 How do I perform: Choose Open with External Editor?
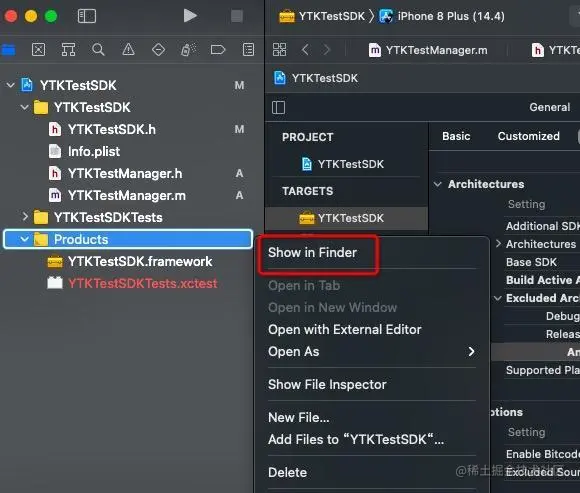(x=345, y=330)
